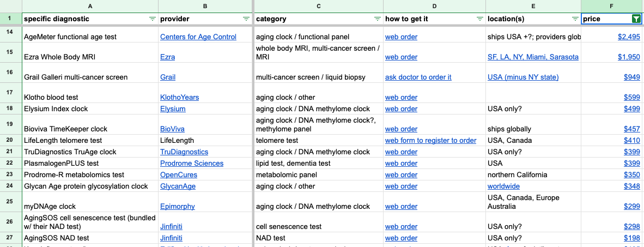The height and width of the screenshot is (247, 644).
Task: Select 'cell senescence test' category cell
Action: coord(319,222)
